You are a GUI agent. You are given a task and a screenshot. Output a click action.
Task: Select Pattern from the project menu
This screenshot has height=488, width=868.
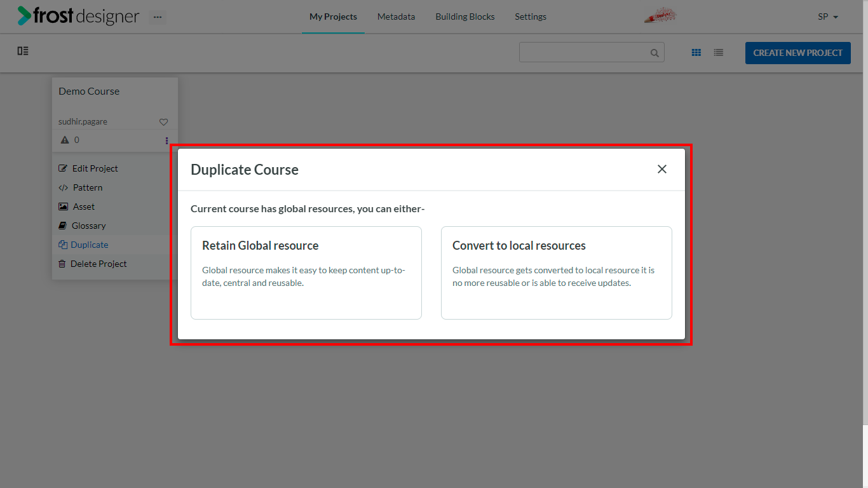115,187
